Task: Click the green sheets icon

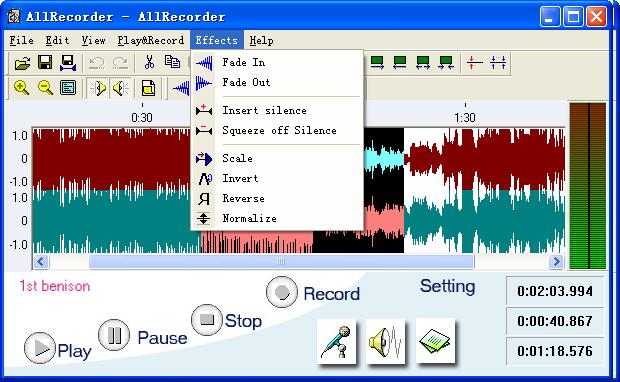Action: [x=435, y=341]
